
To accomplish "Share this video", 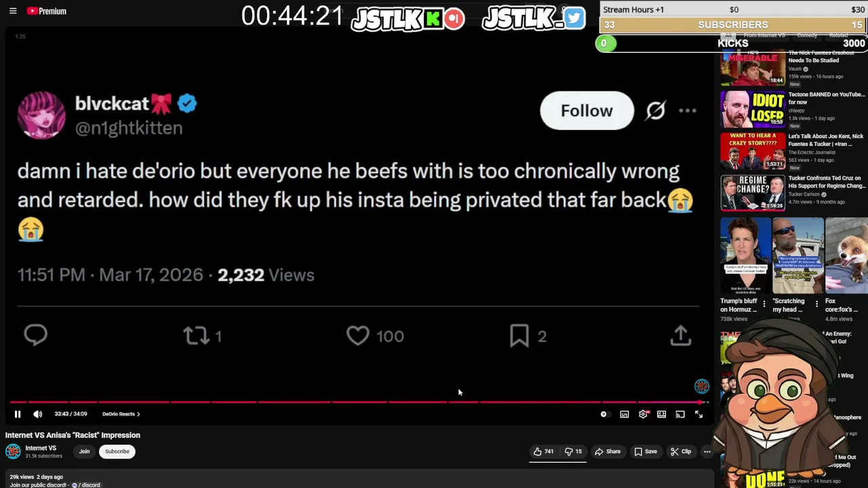I will [x=608, y=451].
